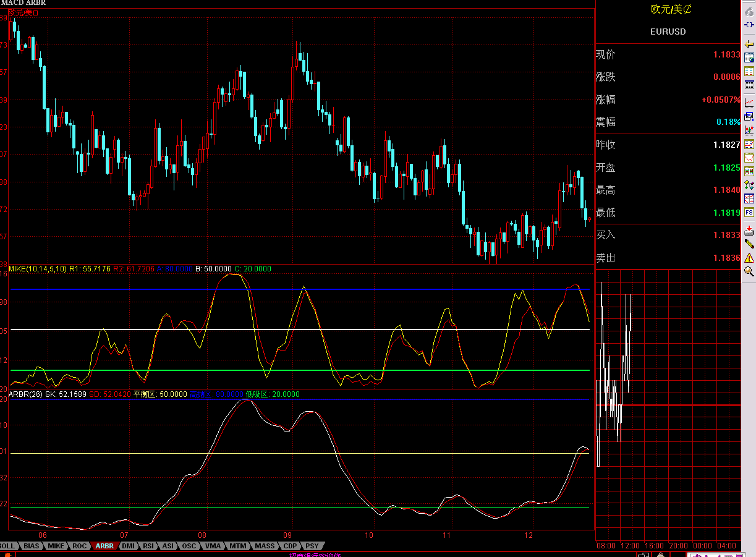This screenshot has width=756, height=557.
Task: Click the active ARBR tab
Action: click(x=104, y=546)
